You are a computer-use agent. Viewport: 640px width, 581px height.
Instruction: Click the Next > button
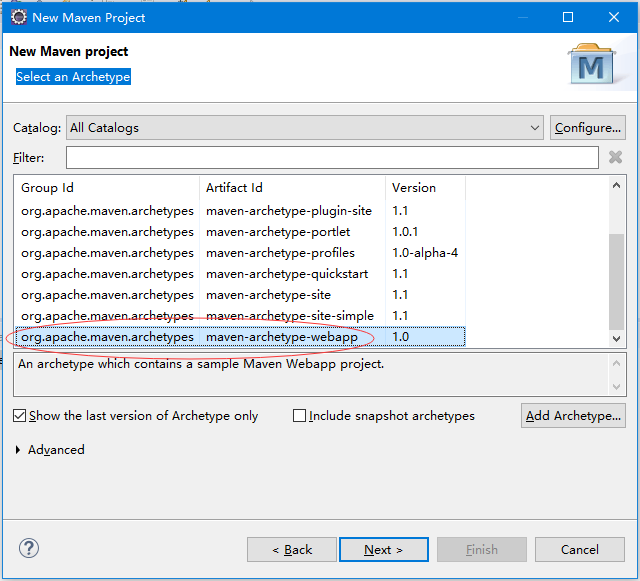384,550
